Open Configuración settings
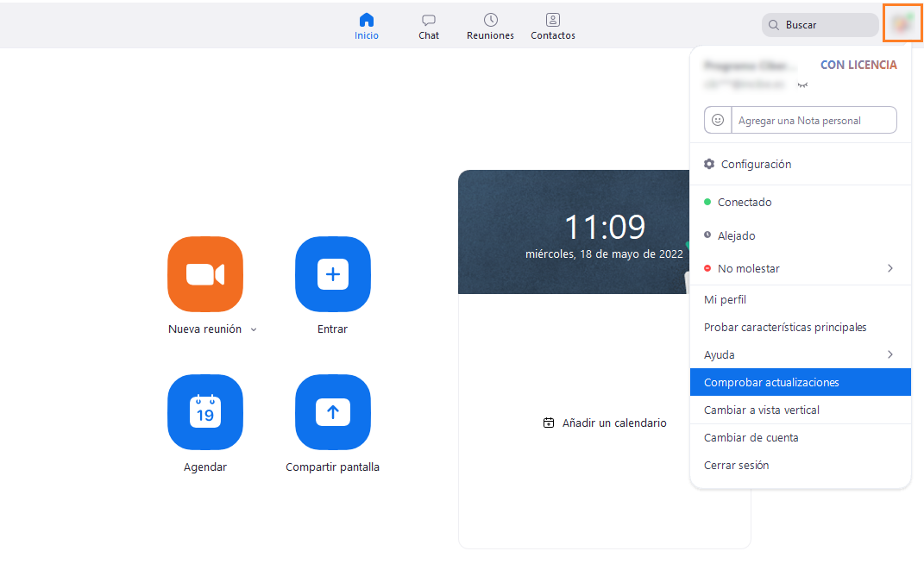 point(755,164)
